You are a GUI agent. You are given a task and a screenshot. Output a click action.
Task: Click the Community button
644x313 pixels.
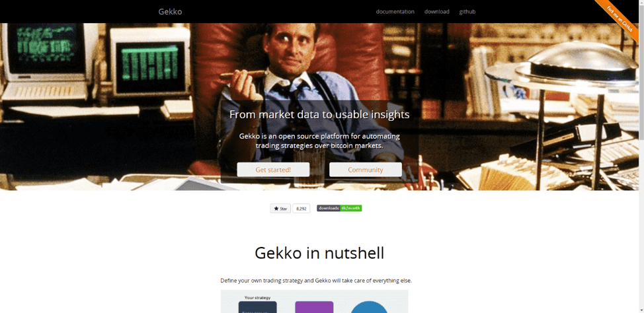pyautogui.click(x=366, y=170)
